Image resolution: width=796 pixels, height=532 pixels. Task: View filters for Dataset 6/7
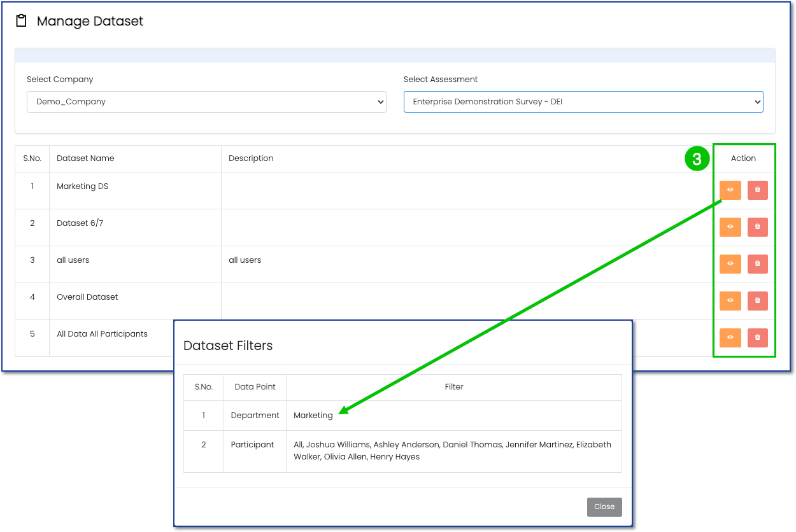click(730, 227)
